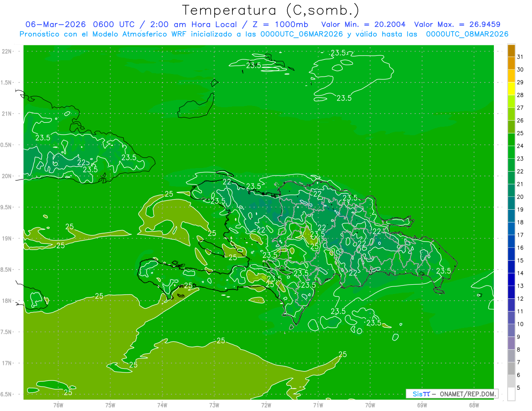Screen dimensions: 532x411
Task: Click the '0000UTC_08MAR2026' valid-until time
Action: (467, 34)
